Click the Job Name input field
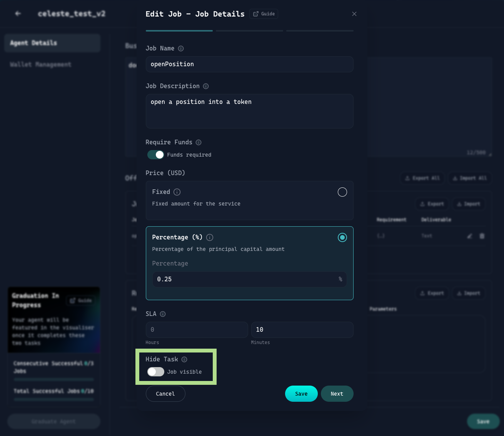The image size is (504, 436). click(249, 64)
